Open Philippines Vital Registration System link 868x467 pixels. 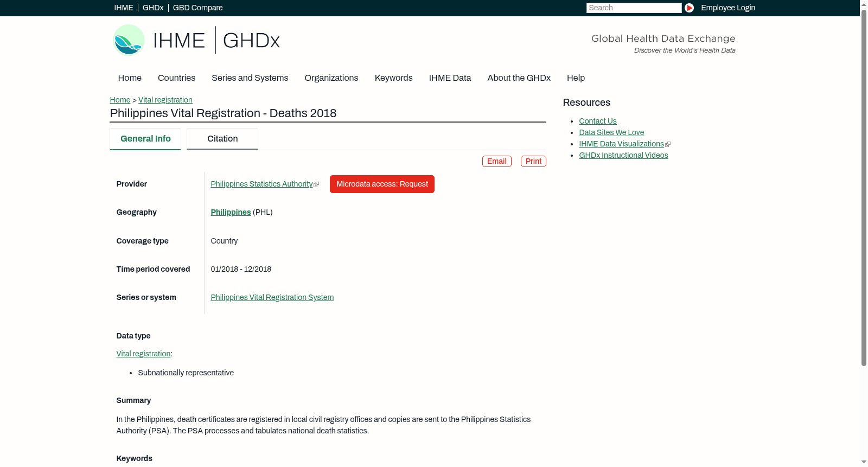272,298
